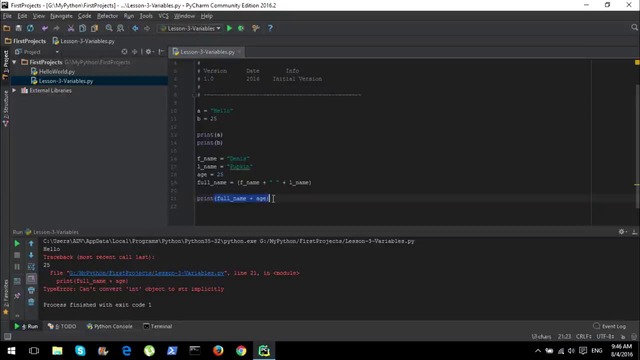Click the Down the stack trace arrow

[x=31, y=255]
